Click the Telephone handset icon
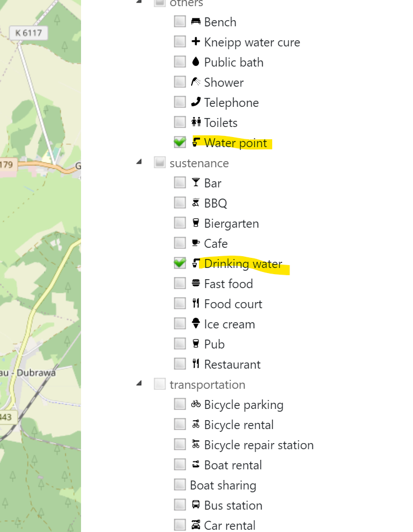This screenshot has width=413, height=532. tap(196, 102)
